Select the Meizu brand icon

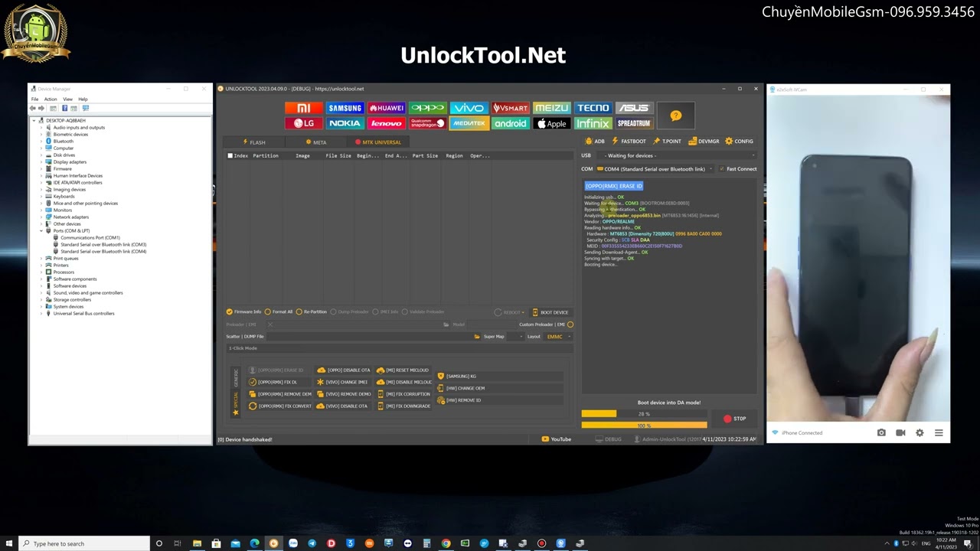pyautogui.click(x=551, y=108)
